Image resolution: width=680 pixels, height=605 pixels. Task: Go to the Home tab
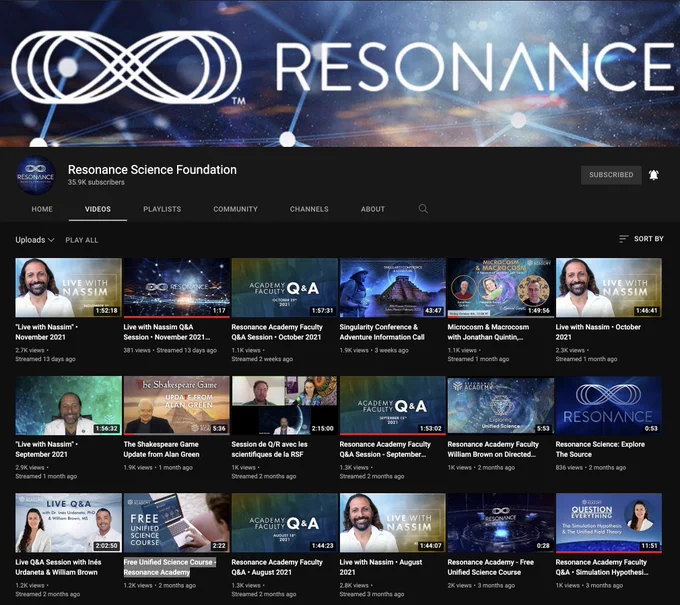pos(42,209)
